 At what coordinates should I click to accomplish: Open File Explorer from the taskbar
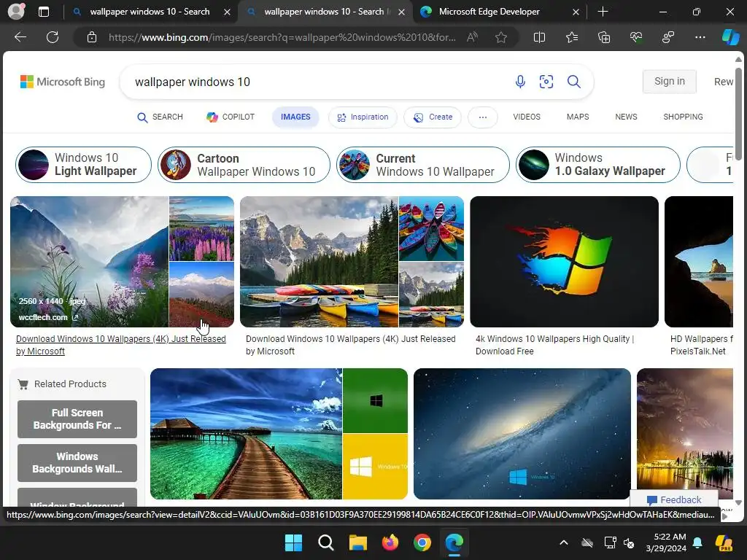357,542
